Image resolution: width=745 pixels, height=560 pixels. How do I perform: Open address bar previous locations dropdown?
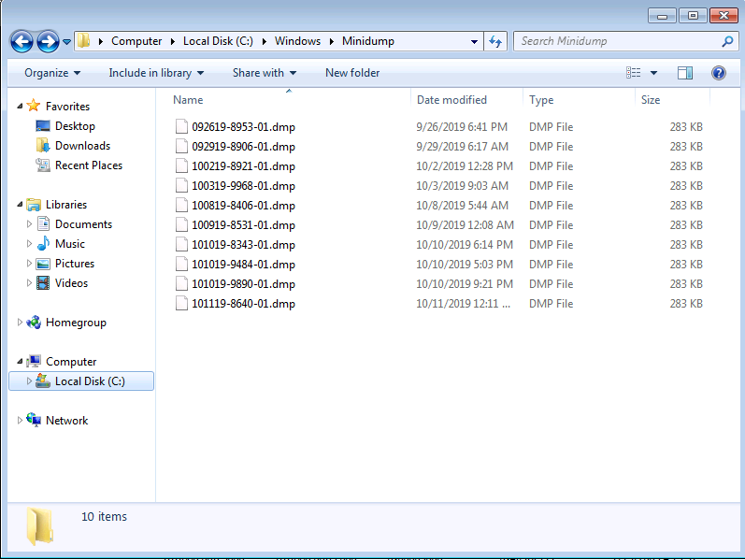click(x=474, y=42)
